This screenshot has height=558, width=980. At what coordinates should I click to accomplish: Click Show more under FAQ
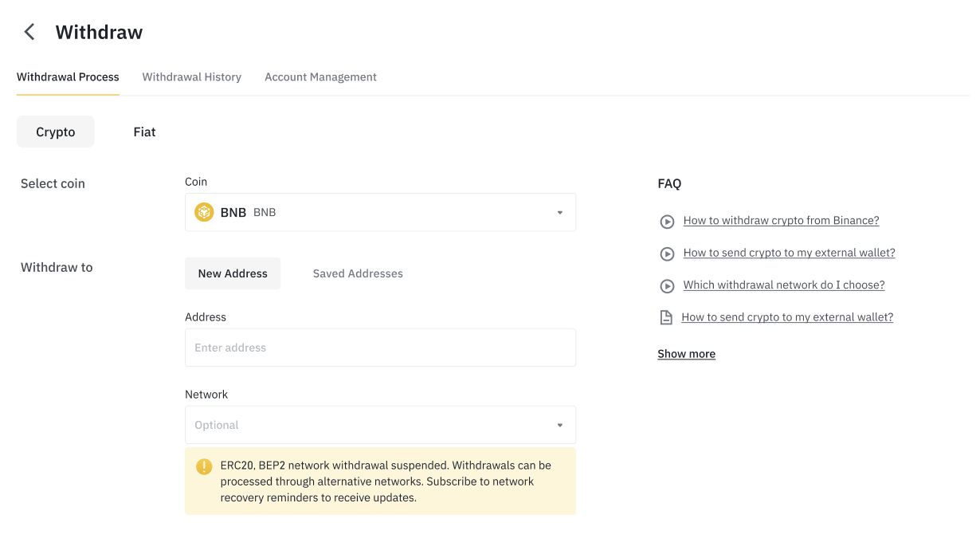pos(686,354)
